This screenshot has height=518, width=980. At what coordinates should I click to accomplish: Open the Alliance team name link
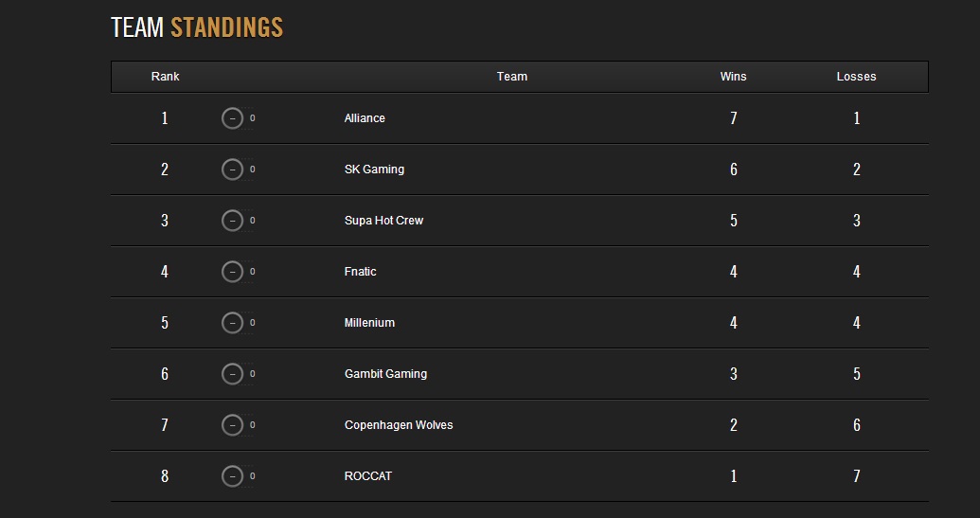pyautogui.click(x=365, y=118)
